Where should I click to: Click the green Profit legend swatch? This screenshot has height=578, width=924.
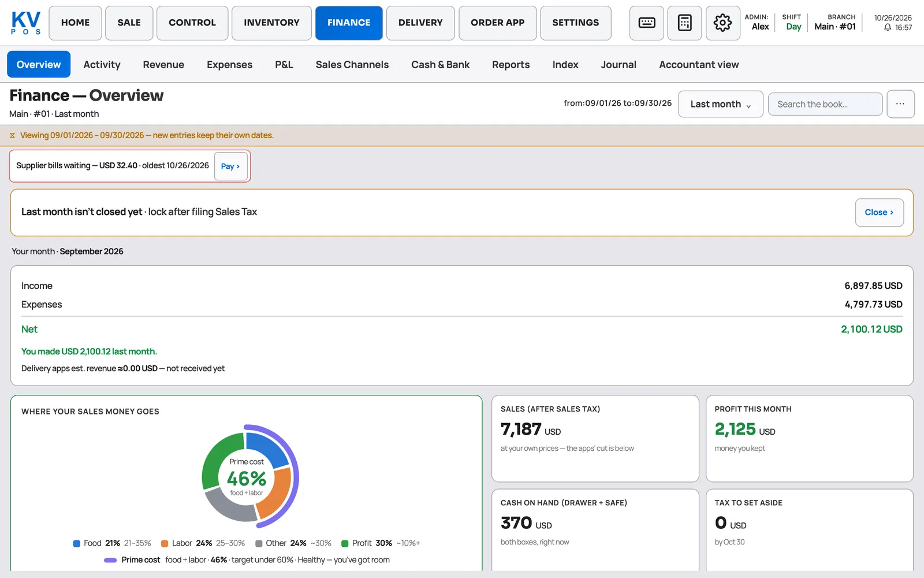(345, 543)
